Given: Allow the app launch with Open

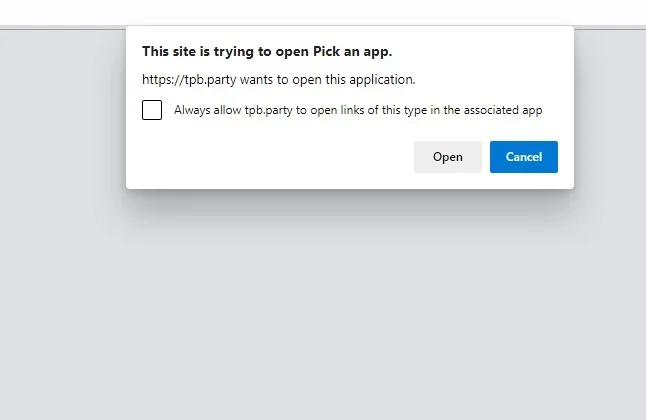Looking at the screenshot, I should 447,157.
